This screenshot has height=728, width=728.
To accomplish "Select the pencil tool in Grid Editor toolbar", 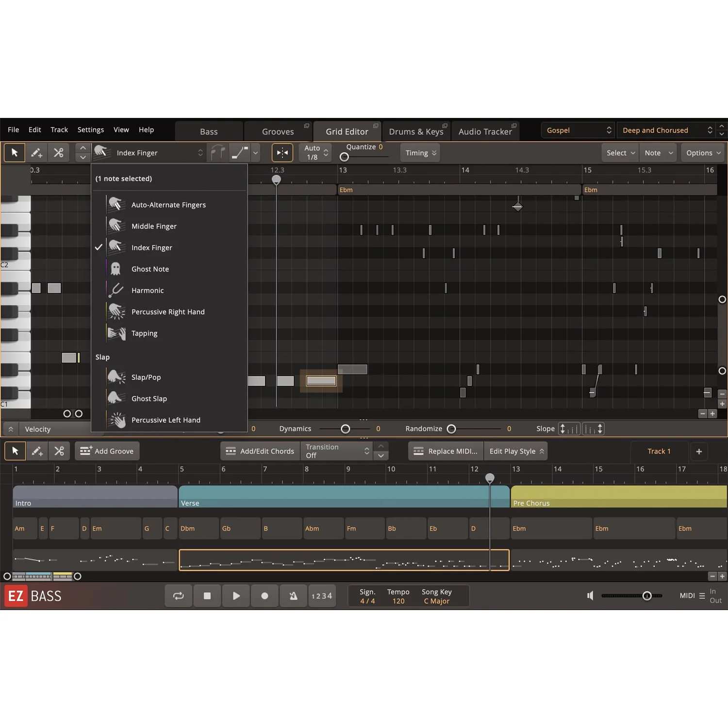I will [36, 153].
